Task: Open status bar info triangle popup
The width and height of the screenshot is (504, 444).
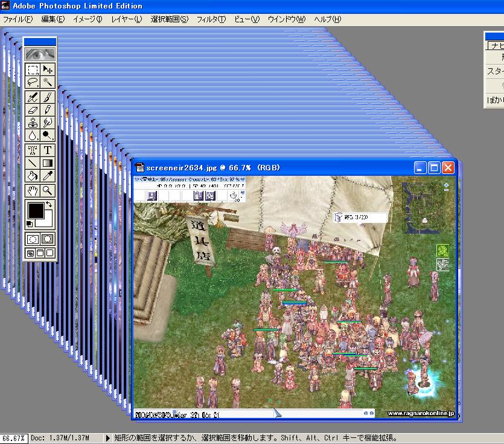Action: pos(107,438)
